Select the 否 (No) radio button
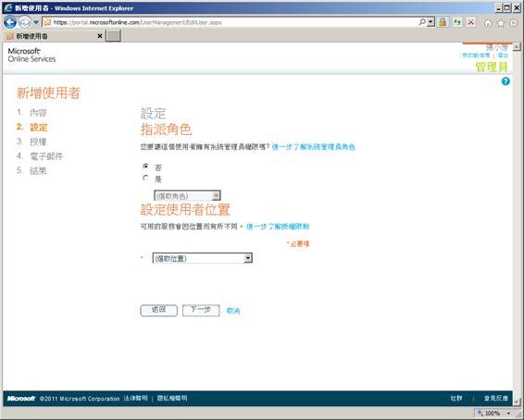This screenshot has height=420, width=524. coord(145,166)
